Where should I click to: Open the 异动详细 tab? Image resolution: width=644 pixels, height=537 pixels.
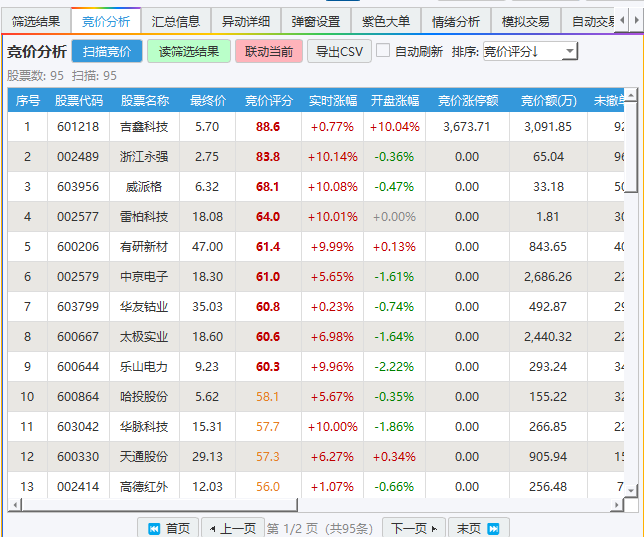point(246,21)
